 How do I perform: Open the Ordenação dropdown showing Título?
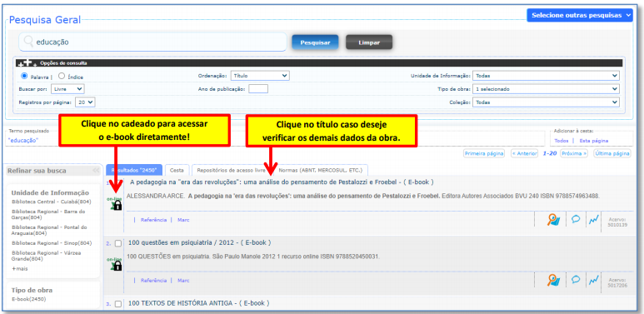pos(260,76)
